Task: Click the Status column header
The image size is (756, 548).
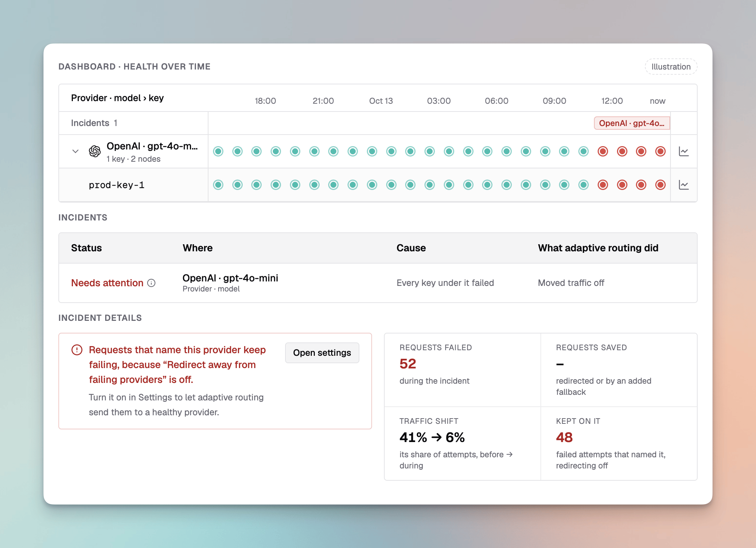Action: (86, 248)
